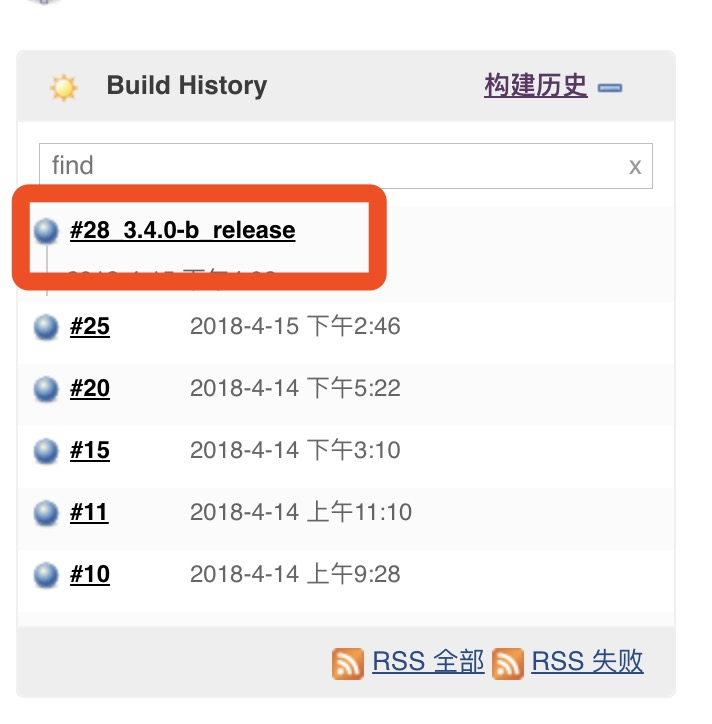
Task: Click the blue status ball for build #11
Action: click(46, 513)
